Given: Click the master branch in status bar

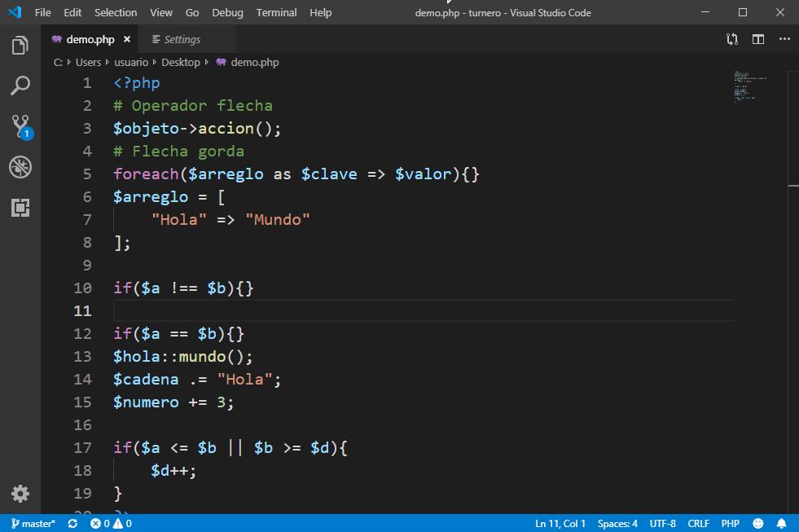Looking at the screenshot, I should coord(33,523).
